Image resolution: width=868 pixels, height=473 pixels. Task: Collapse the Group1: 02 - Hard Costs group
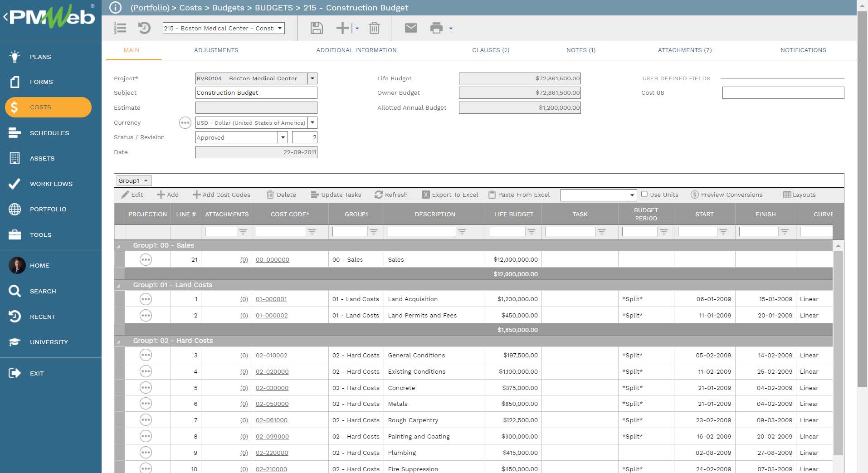tap(119, 341)
